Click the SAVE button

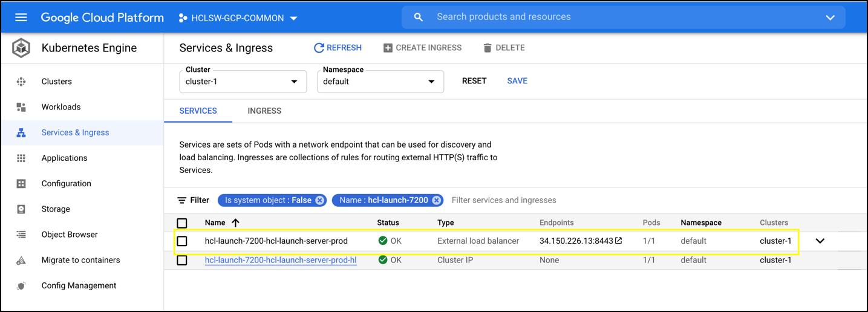tap(517, 81)
